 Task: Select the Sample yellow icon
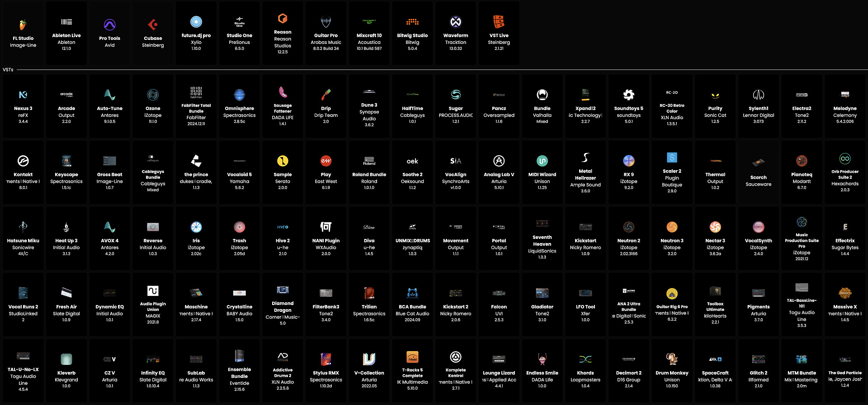tap(283, 161)
